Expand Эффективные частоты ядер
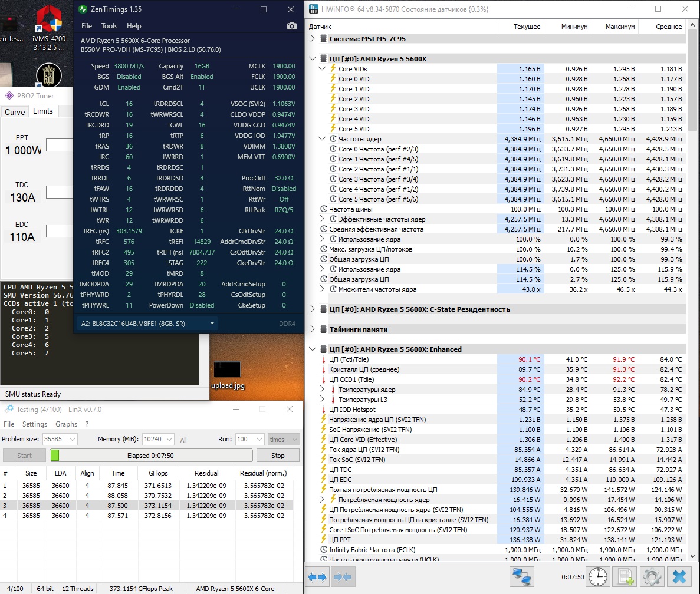 322,219
